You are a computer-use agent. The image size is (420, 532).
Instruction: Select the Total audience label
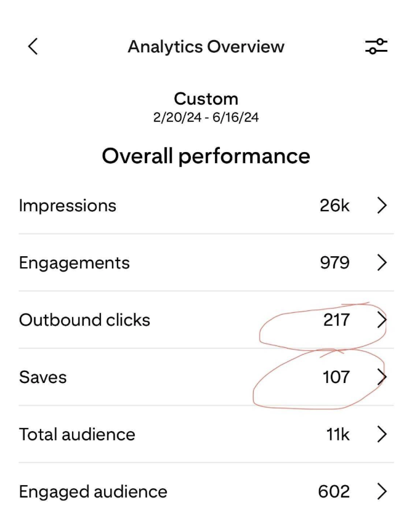(x=76, y=433)
